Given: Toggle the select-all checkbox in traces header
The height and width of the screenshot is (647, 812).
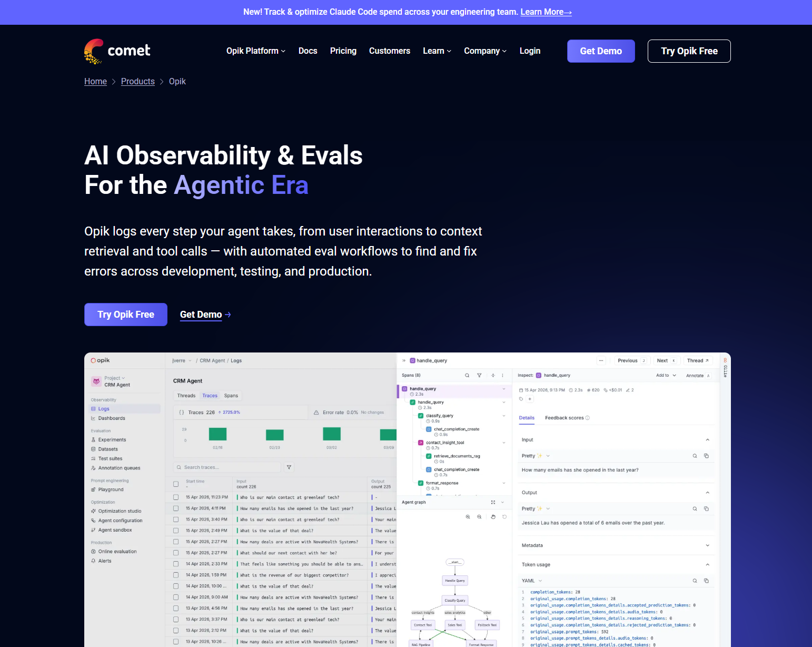Looking at the screenshot, I should tap(176, 484).
